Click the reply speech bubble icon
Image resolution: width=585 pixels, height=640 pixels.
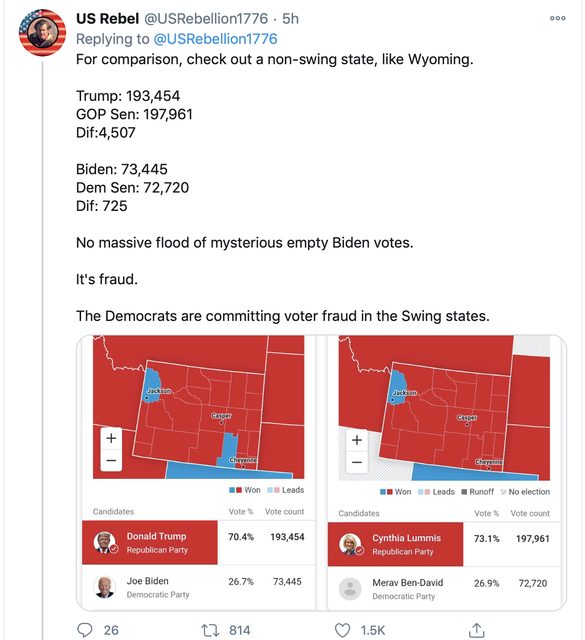85,630
